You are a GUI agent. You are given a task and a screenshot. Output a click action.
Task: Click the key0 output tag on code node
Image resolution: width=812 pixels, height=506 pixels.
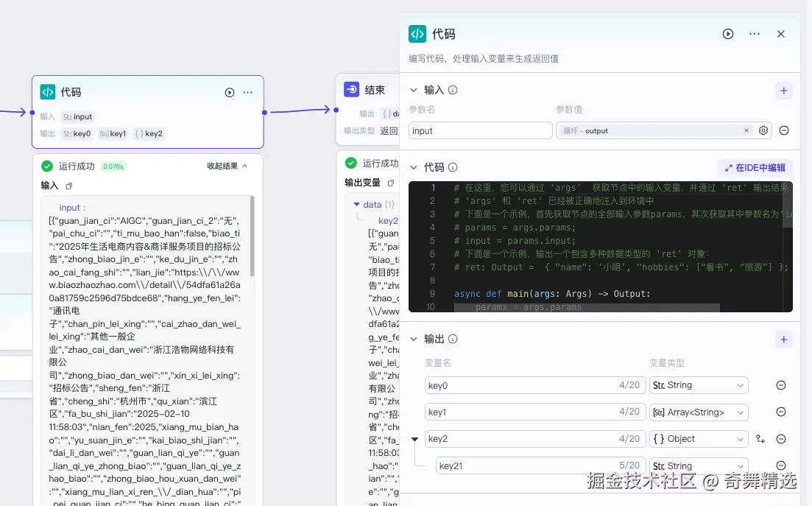(x=77, y=133)
